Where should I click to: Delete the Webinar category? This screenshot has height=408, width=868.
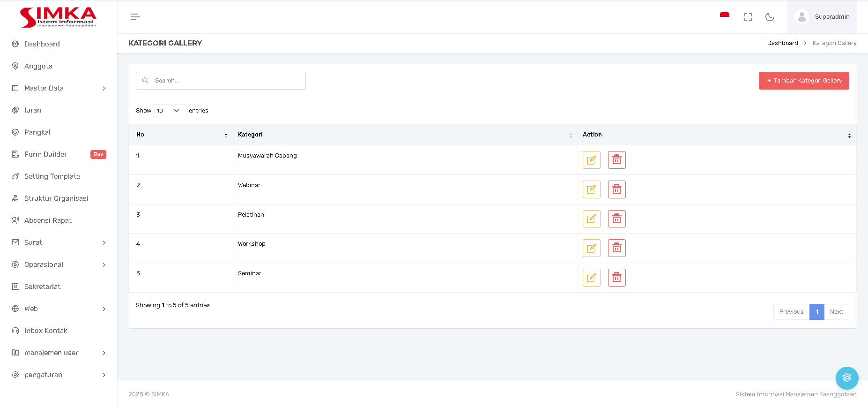(x=616, y=189)
